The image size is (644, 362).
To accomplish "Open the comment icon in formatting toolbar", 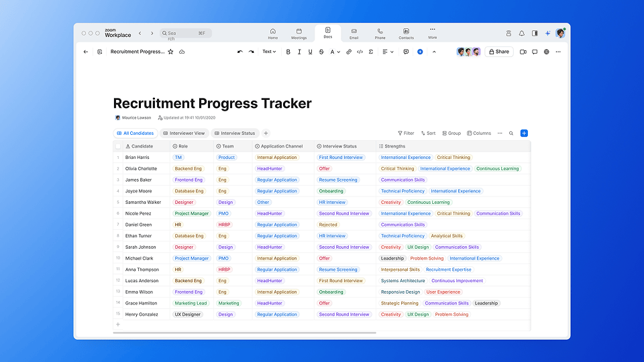I will (406, 52).
